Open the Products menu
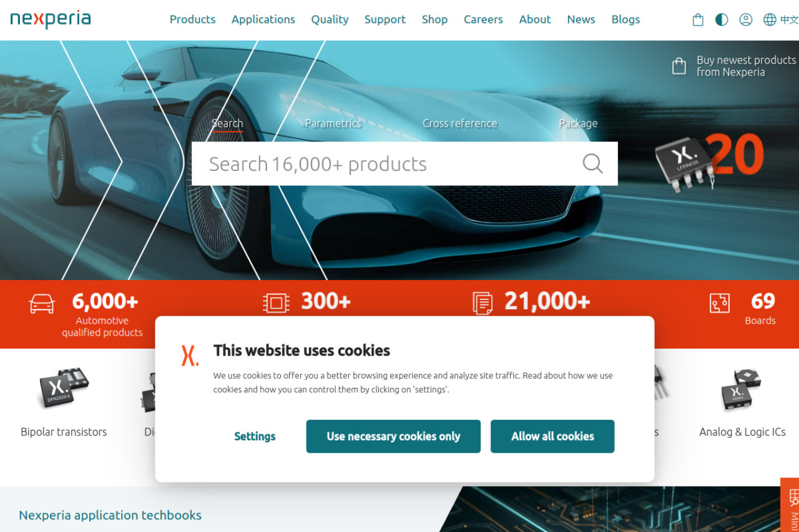The height and width of the screenshot is (532, 799). pyautogui.click(x=192, y=19)
